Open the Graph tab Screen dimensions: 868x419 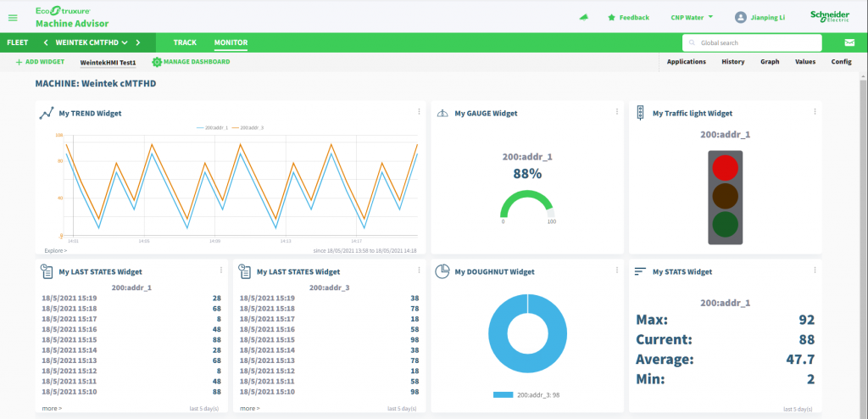(x=770, y=62)
